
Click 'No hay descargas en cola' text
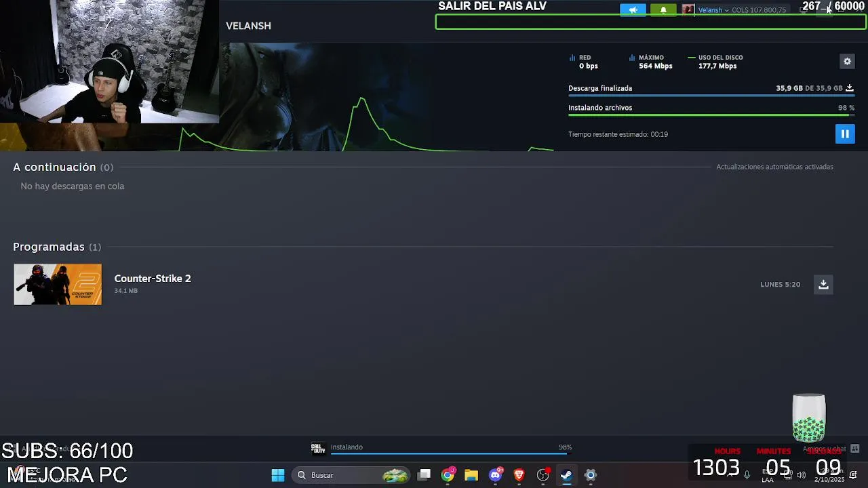coord(73,186)
